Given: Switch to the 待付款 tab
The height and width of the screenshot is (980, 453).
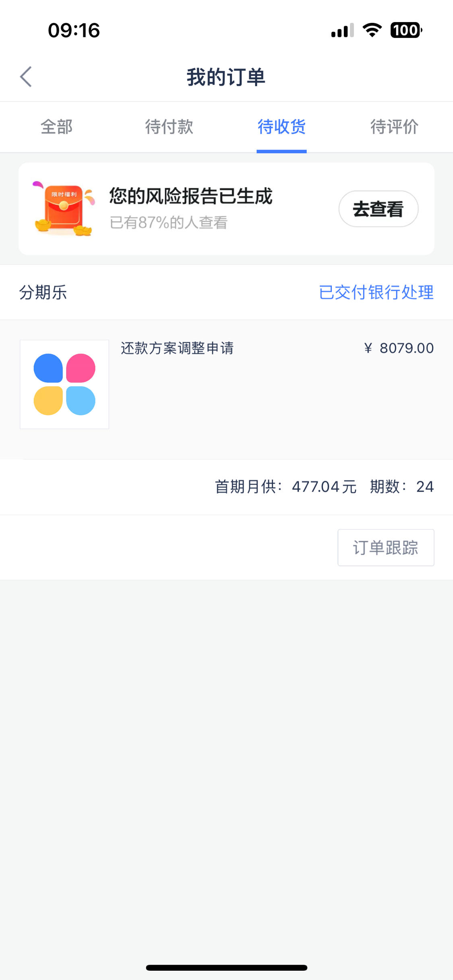Looking at the screenshot, I should click(169, 127).
